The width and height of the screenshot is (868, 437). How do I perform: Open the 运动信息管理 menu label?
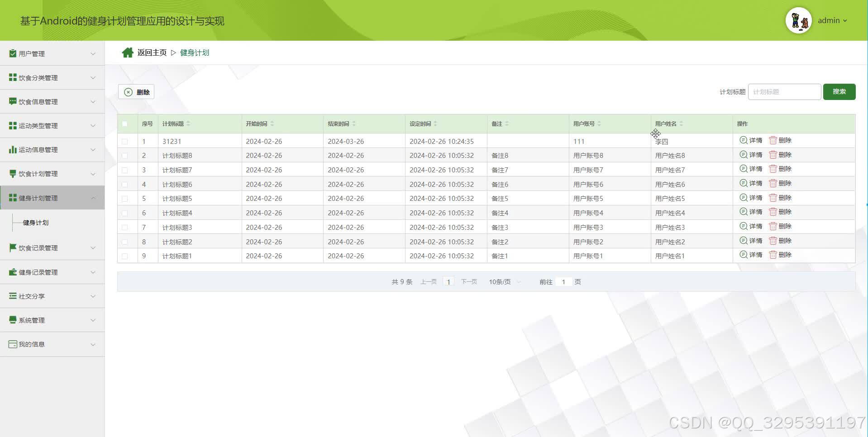(38, 150)
